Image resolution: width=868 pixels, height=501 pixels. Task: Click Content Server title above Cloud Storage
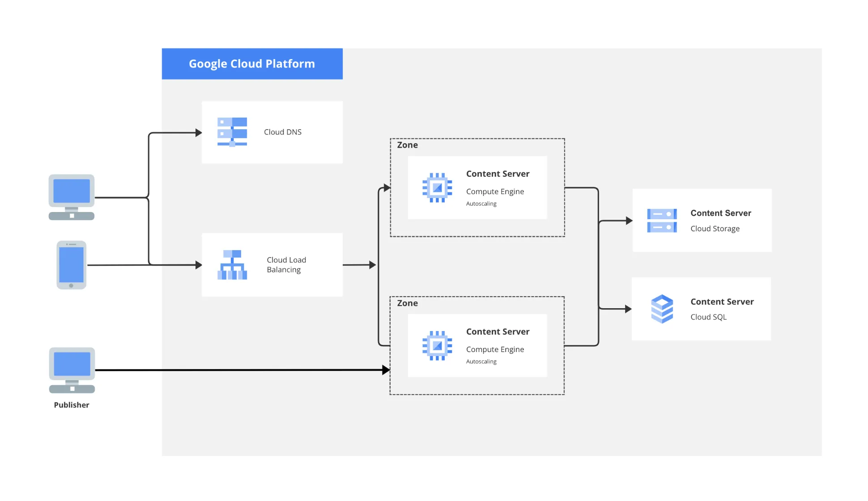[x=721, y=213]
